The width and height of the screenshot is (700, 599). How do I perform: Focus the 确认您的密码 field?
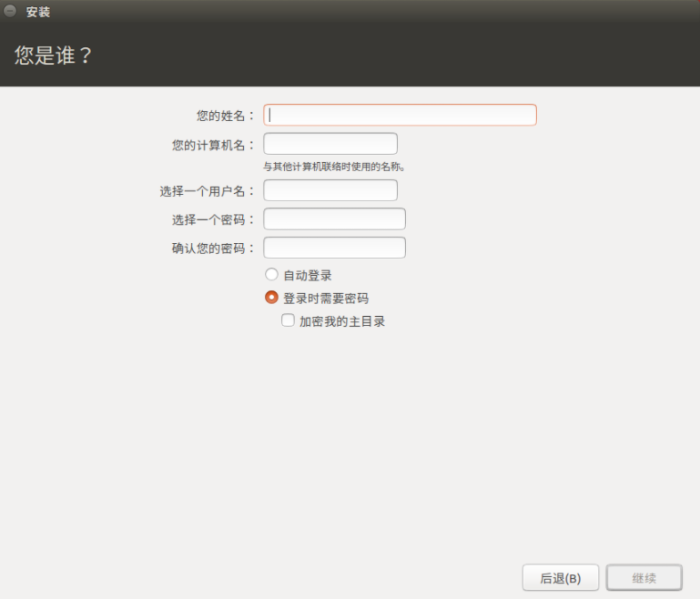pyautogui.click(x=334, y=248)
